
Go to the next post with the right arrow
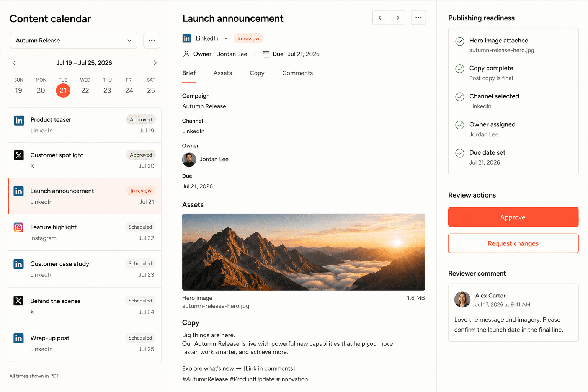[397, 18]
